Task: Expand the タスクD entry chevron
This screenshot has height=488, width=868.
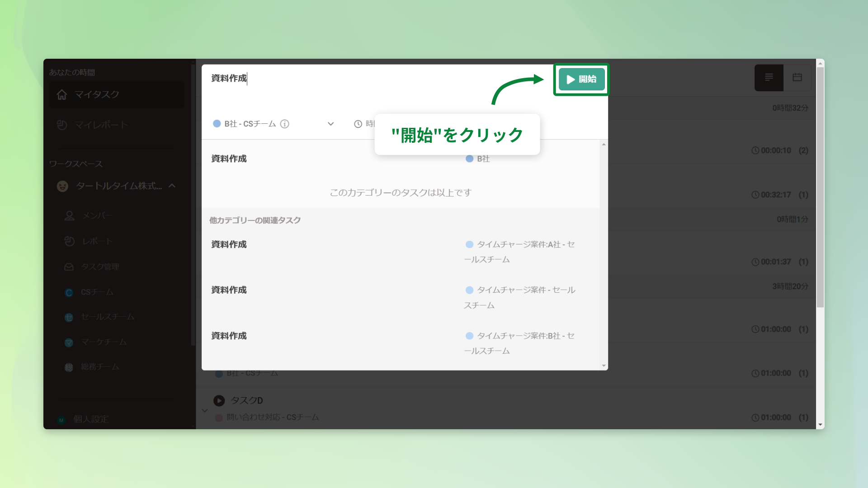Action: pos(204,410)
